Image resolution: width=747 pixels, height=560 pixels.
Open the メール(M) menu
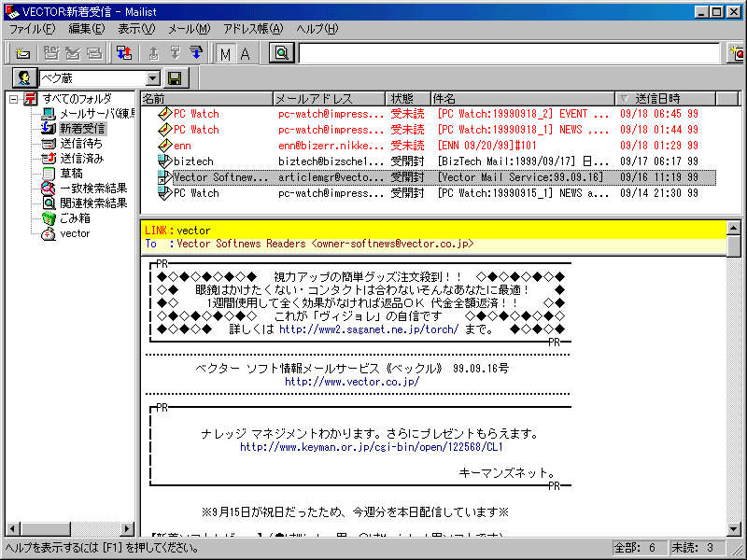tap(189, 29)
